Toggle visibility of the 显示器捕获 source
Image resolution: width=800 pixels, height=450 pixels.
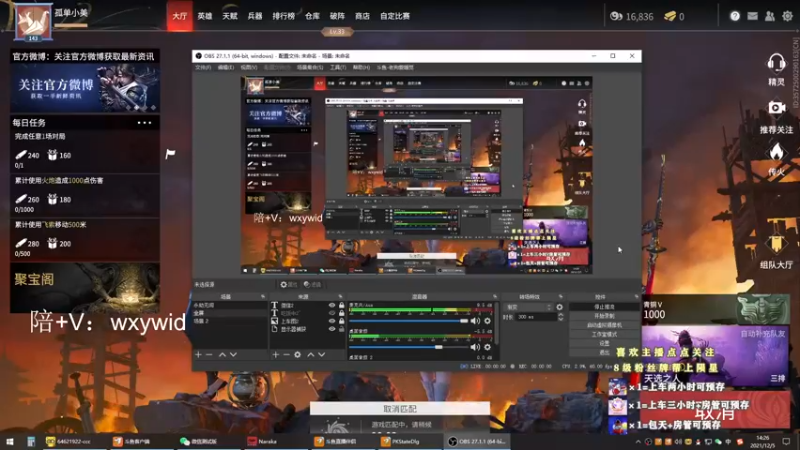coord(332,329)
